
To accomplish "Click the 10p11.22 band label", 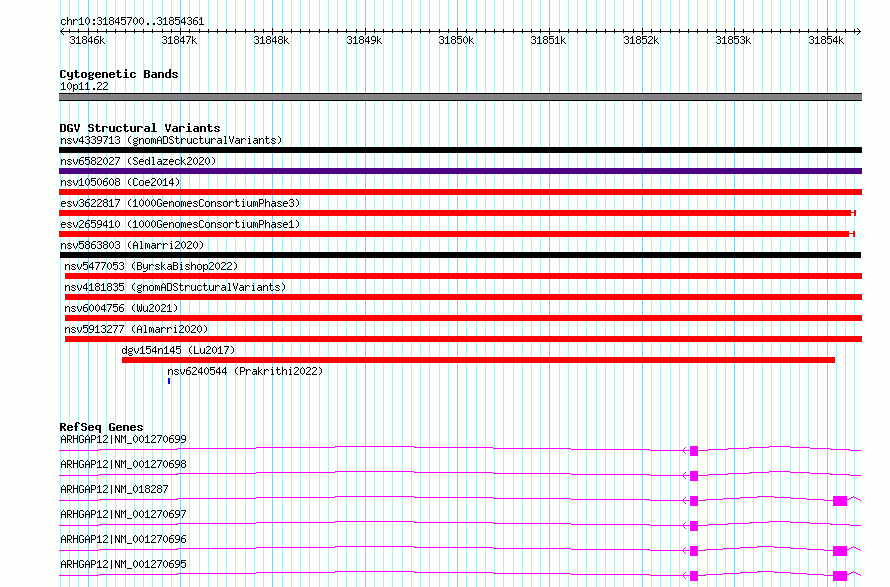I will click(84, 87).
